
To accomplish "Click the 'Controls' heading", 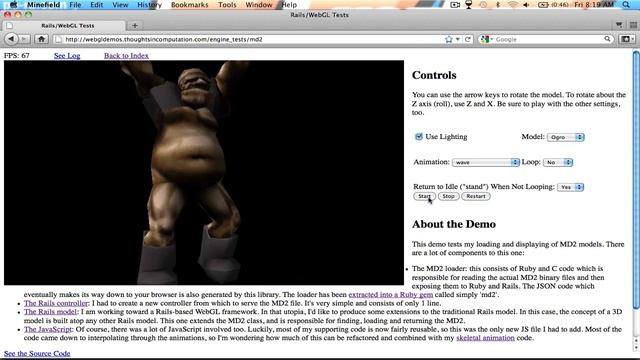I will 434,75.
